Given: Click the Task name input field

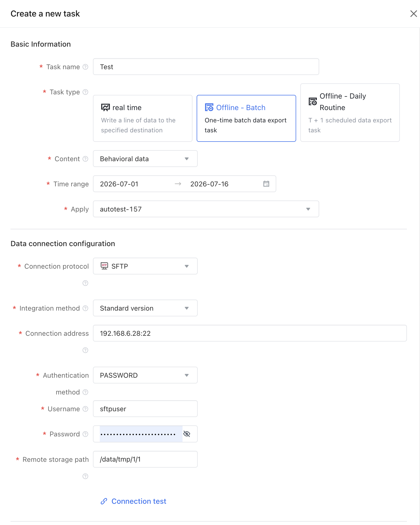Looking at the screenshot, I should [x=206, y=67].
